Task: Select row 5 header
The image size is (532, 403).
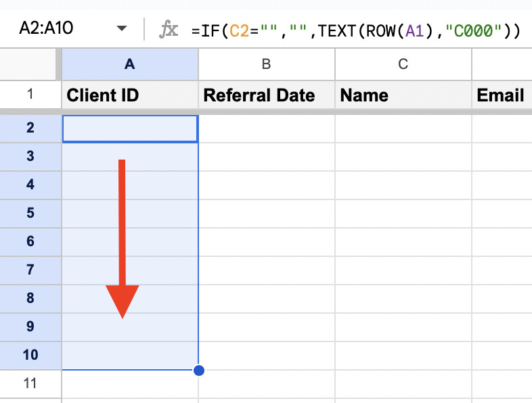Action: [x=30, y=214]
